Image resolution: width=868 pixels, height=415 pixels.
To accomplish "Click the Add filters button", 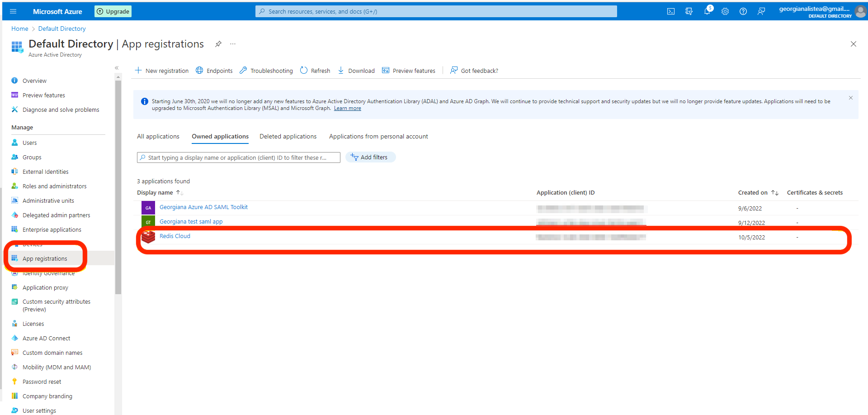I will (x=370, y=157).
